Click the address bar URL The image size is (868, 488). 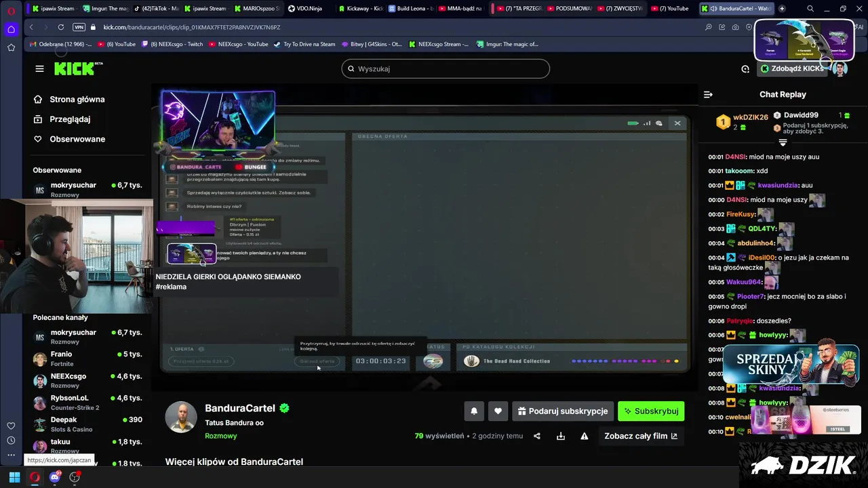click(192, 27)
